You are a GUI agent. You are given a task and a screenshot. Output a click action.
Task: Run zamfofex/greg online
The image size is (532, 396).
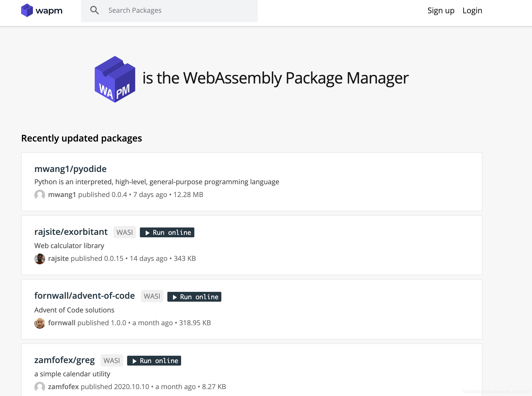coord(154,361)
